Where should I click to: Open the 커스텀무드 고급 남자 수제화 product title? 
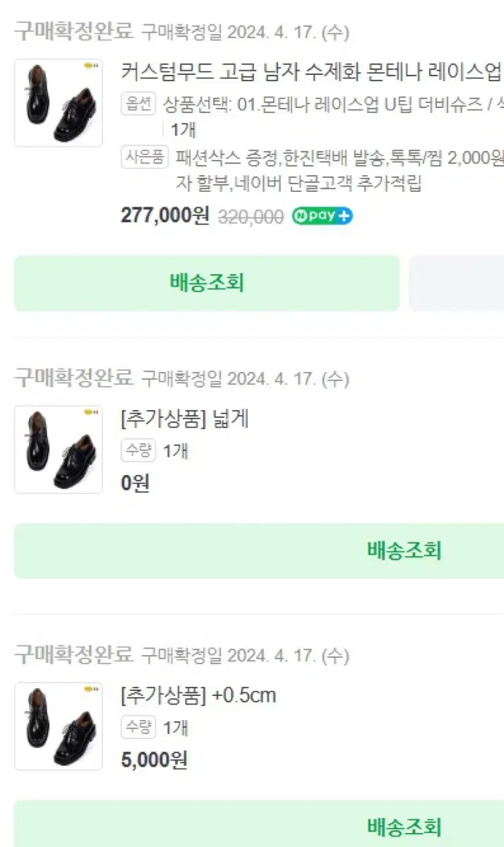(x=311, y=72)
